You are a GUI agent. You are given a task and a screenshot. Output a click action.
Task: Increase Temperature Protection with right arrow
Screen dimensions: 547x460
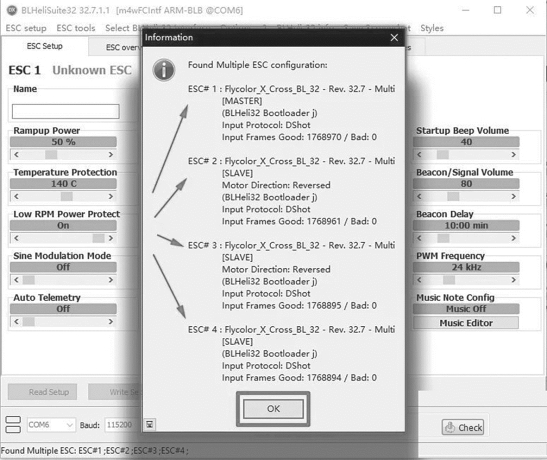(x=111, y=196)
